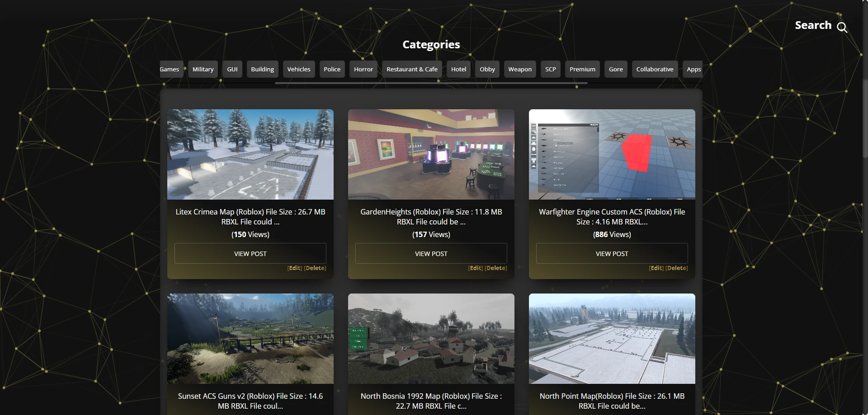
Task: Edit the GardenHeights post
Action: (476, 268)
